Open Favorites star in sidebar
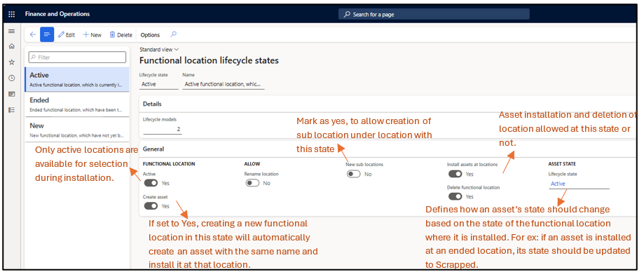644x272 pixels. [x=11, y=62]
